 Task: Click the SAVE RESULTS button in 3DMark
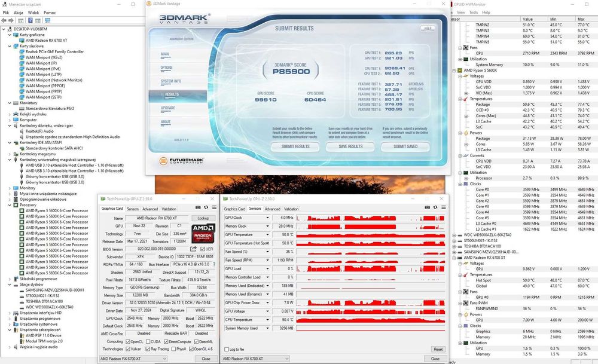coord(350,146)
